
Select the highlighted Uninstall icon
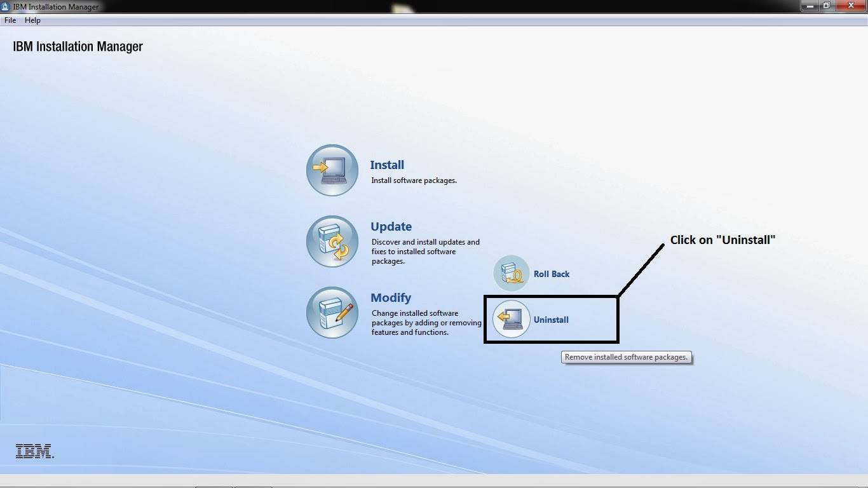[511, 318]
